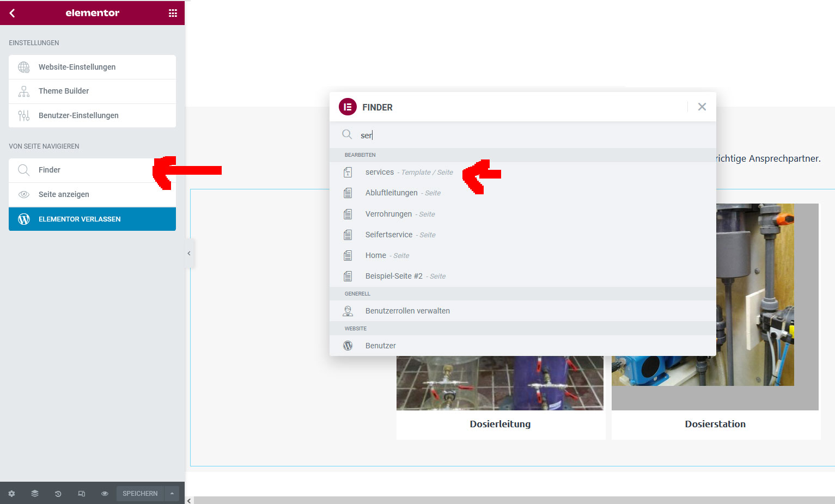Click the Website-Einstellungen globe icon
835x504 pixels.
tap(24, 67)
